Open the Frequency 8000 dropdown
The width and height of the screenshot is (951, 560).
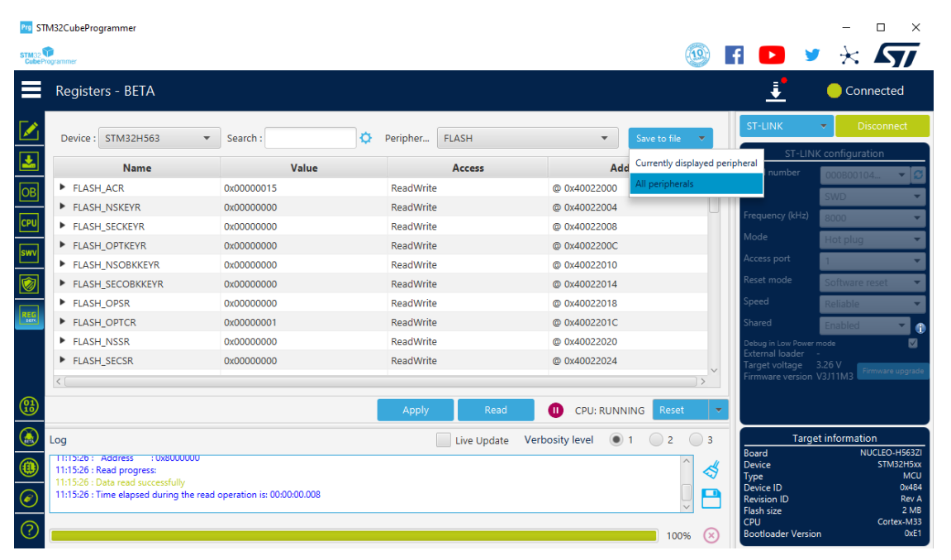(873, 217)
